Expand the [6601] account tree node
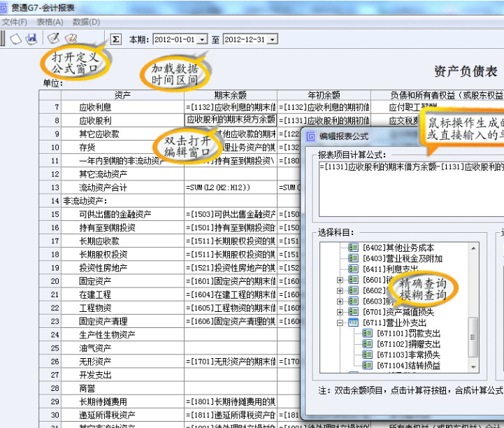Viewport: 504px width, 428px height. pyautogui.click(x=340, y=280)
